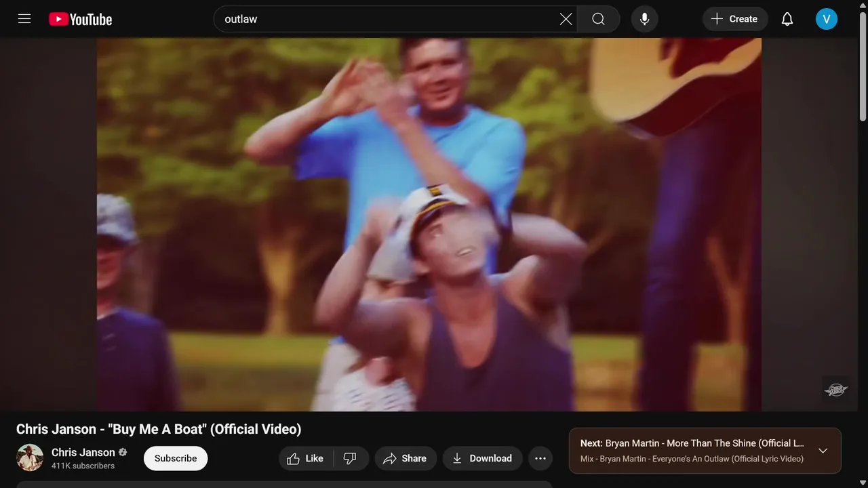Open the Create menu
Viewport: 868px width, 488px height.
click(735, 19)
